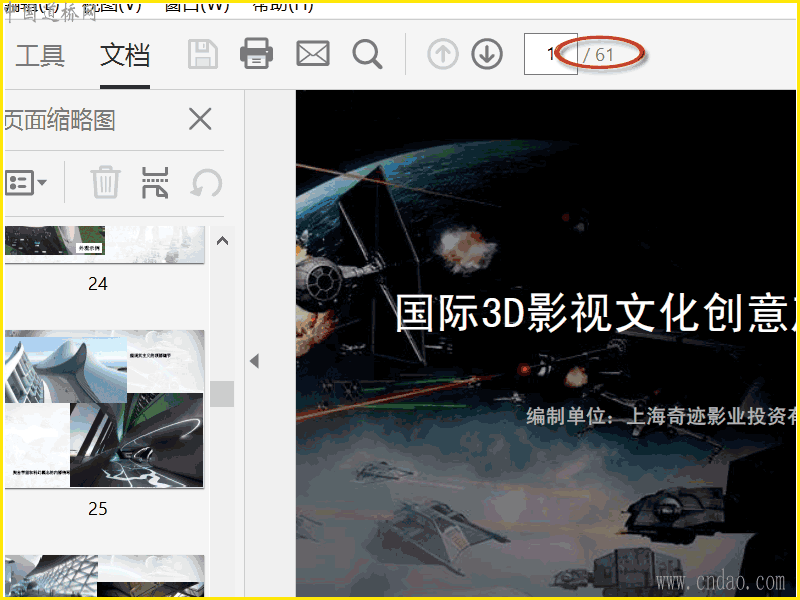Click the 页面缩略图 panel title
Viewport: 800px width, 600px height.
point(60,120)
